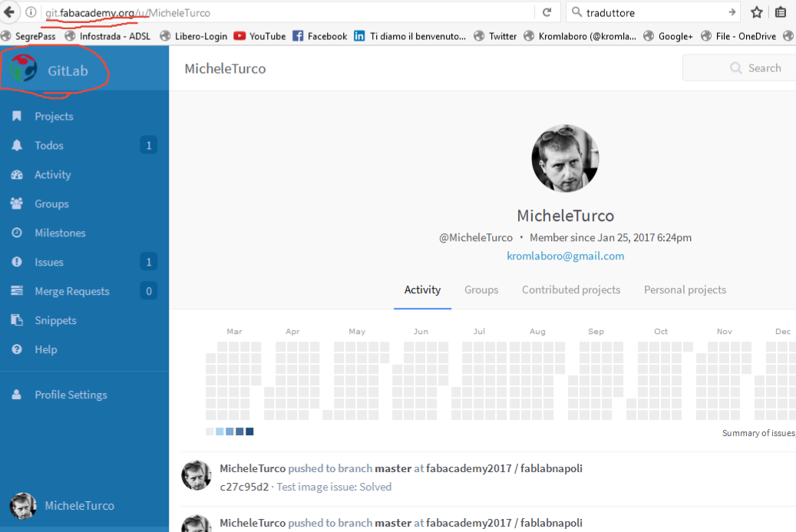Bookmark this page with the star icon
The width and height of the screenshot is (796, 532).
(x=756, y=12)
